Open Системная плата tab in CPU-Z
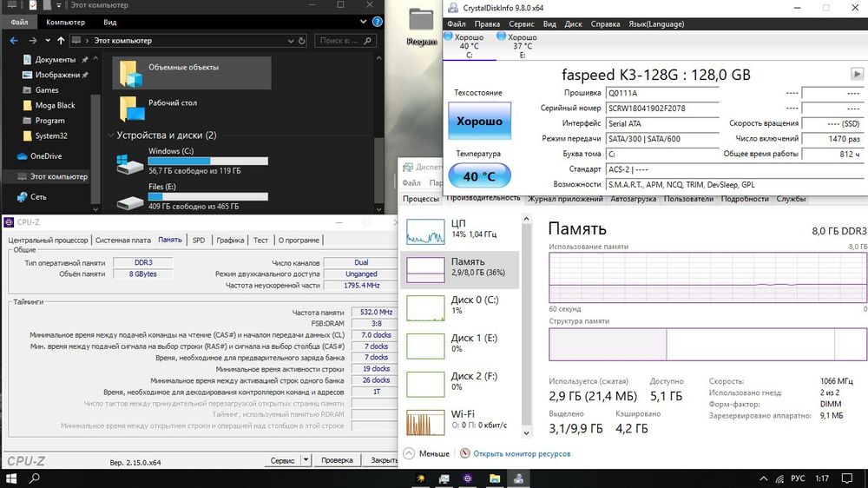The width and height of the screenshot is (868, 488). 123,240
